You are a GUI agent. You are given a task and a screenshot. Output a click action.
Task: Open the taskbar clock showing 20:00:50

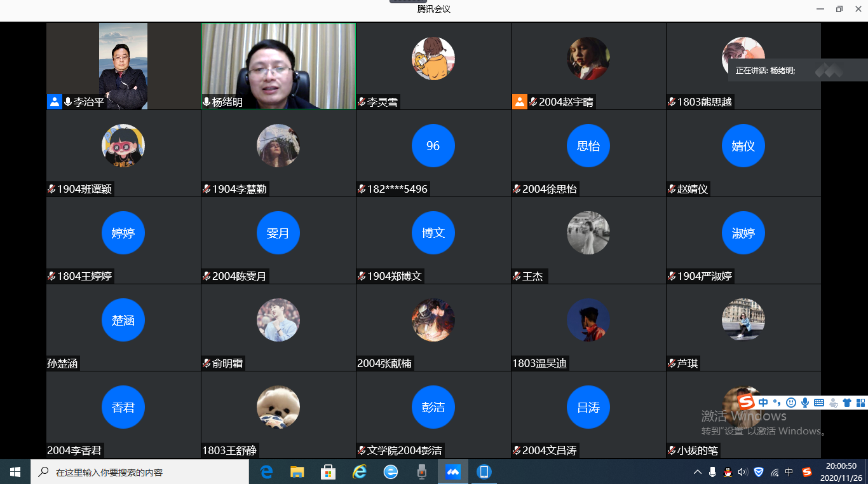point(841,471)
